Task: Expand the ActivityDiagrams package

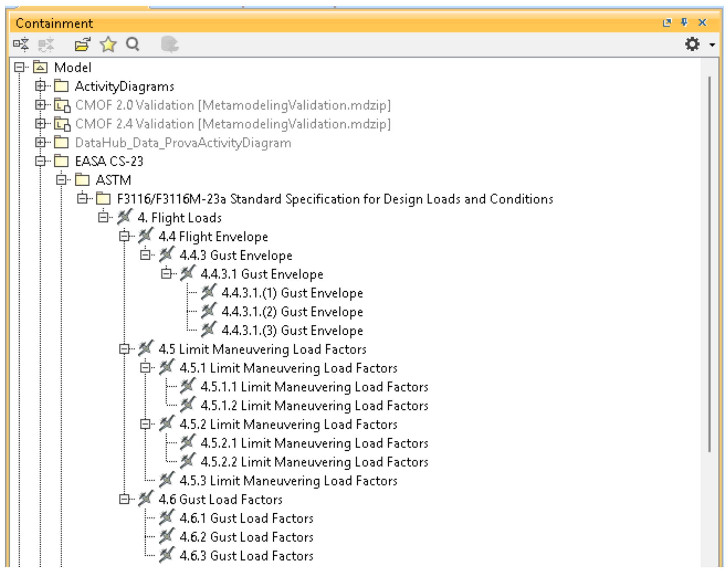Action: tap(40, 86)
